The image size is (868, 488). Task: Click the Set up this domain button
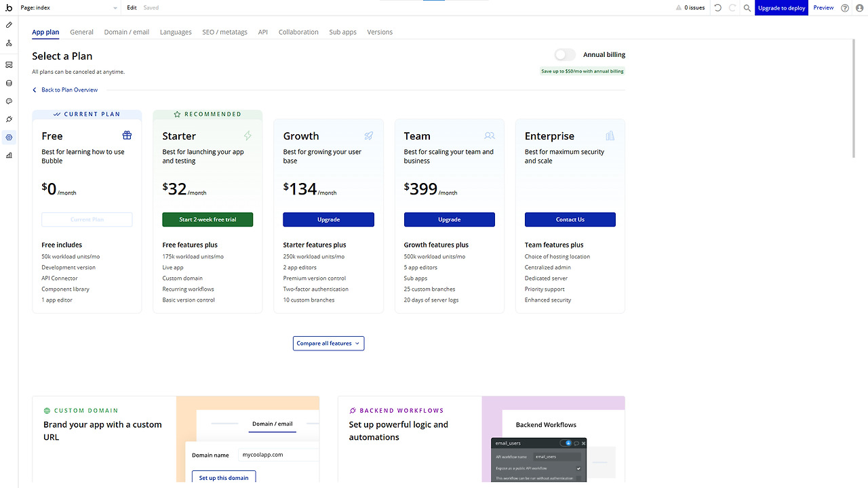tap(224, 478)
